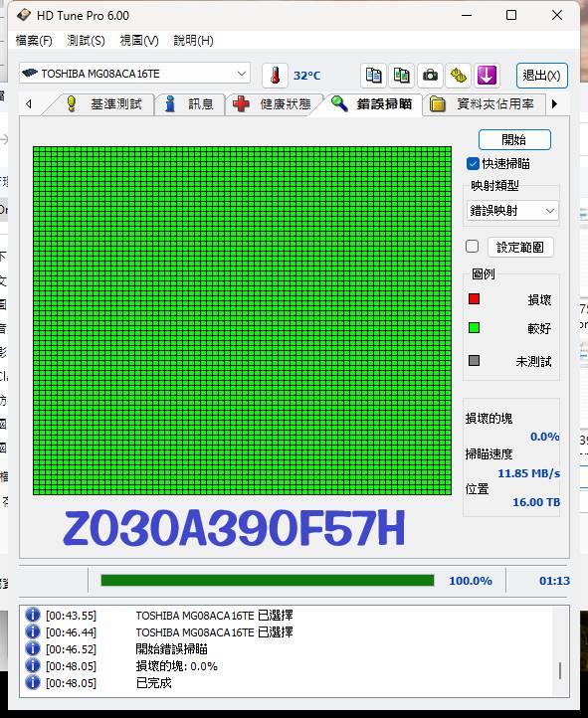Switch to the 基準測試 tab
588x718 pixels.
tap(103, 104)
